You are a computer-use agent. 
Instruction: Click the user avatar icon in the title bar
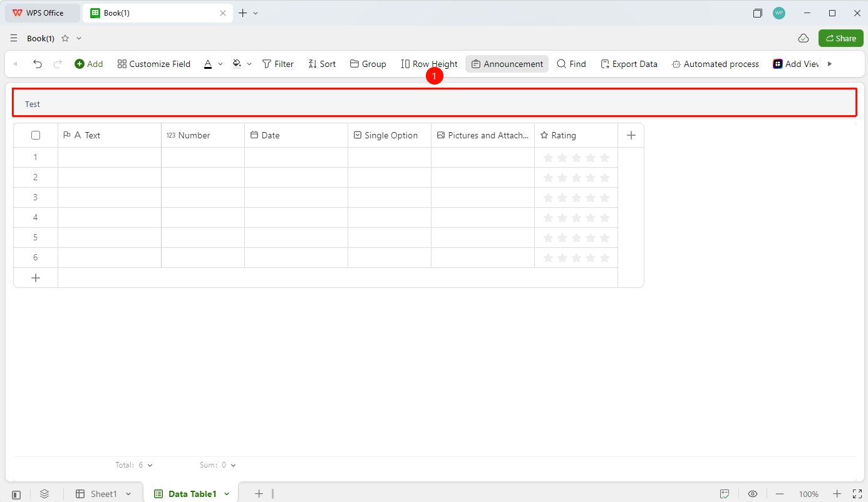click(779, 13)
